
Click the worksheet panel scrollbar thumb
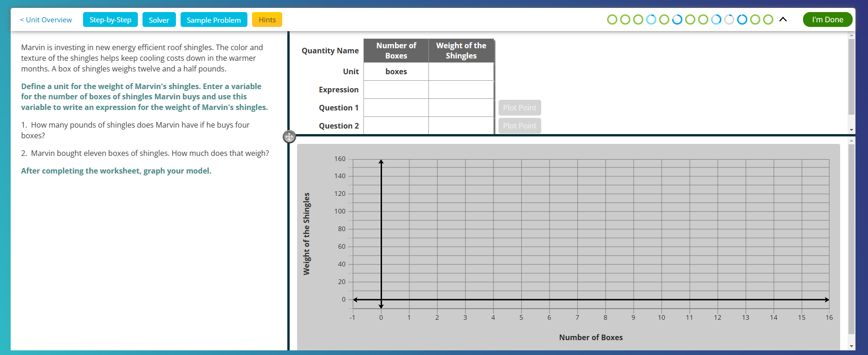coord(851,77)
